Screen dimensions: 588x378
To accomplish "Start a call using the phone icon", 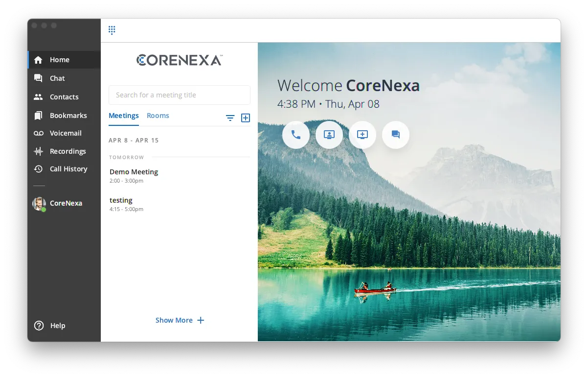I will tap(296, 135).
